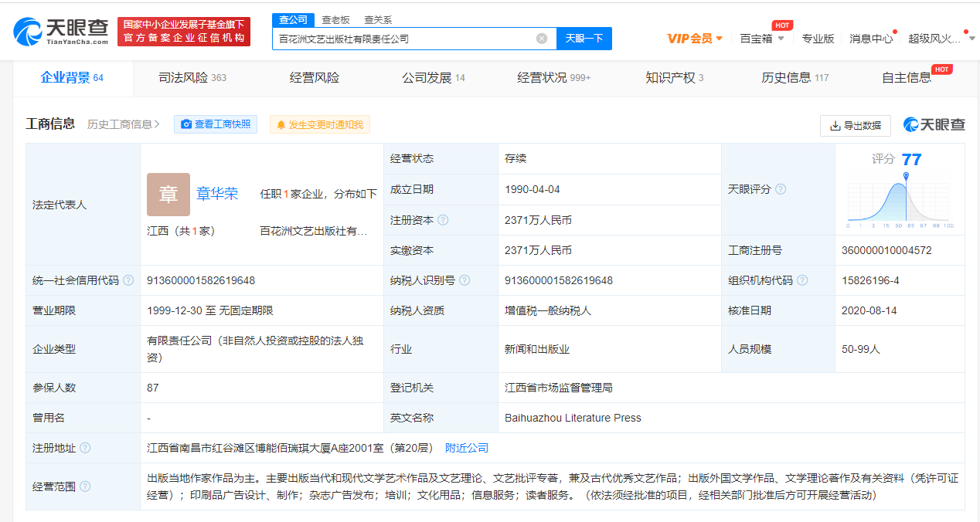980x522 pixels.
Task: Select the 查老板 search tab
Action: point(335,20)
